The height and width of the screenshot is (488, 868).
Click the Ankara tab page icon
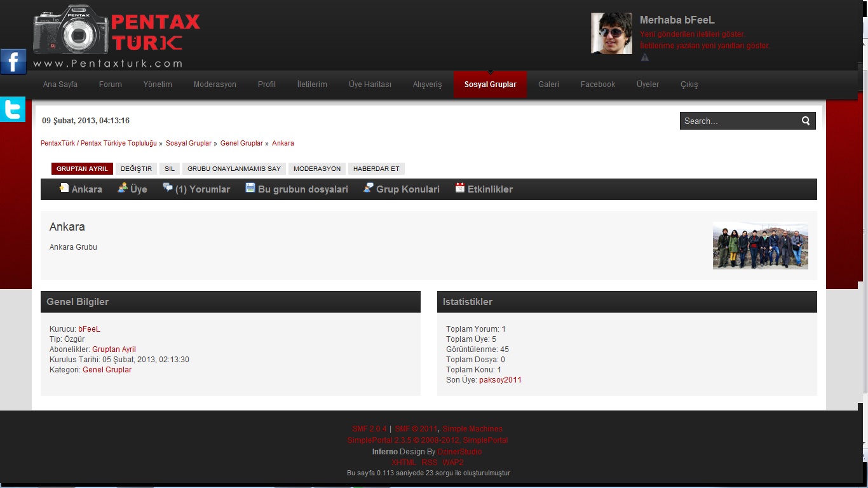pos(64,187)
